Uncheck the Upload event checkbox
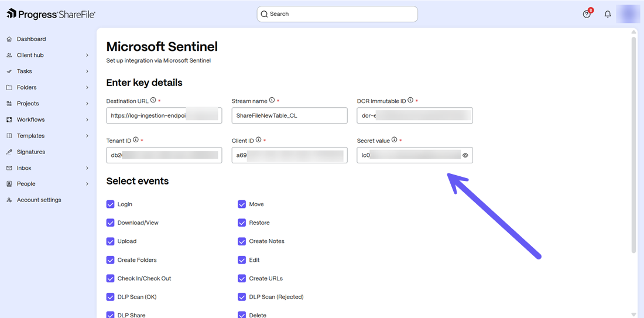 coord(110,241)
